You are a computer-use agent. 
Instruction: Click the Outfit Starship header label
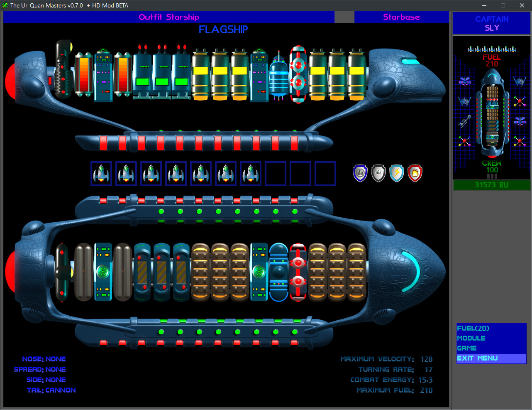pos(169,17)
